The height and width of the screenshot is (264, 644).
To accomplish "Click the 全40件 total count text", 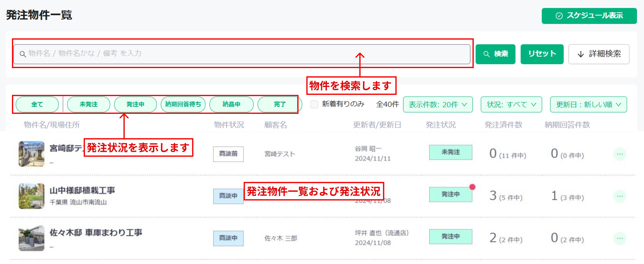I will 388,104.
